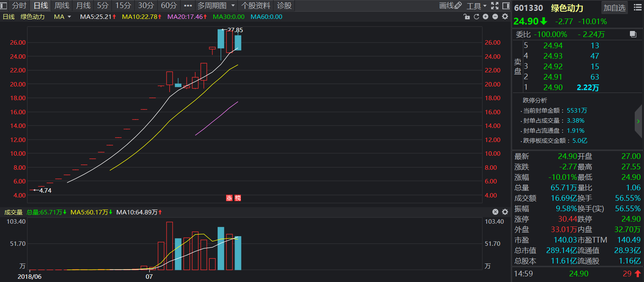The width and height of the screenshot is (644, 282).
Task: Click the 加自选 add to watchlist button
Action: pos(615,8)
